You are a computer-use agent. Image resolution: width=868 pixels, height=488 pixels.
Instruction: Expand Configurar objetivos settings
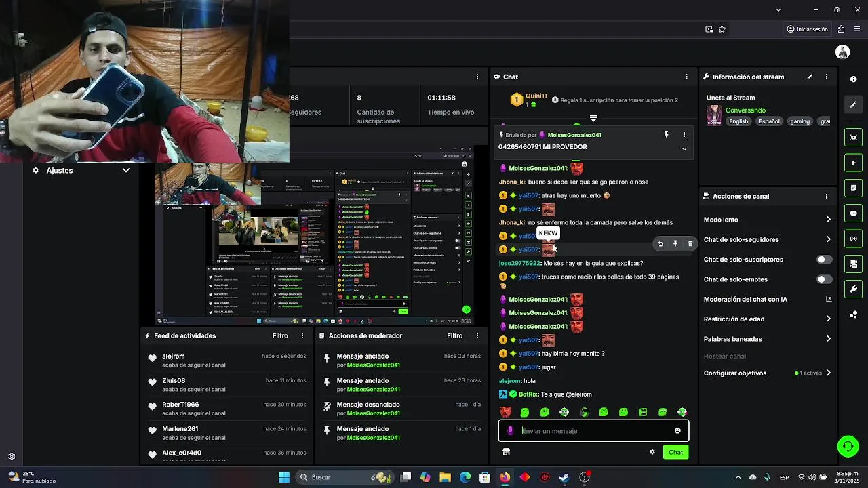[x=828, y=373]
